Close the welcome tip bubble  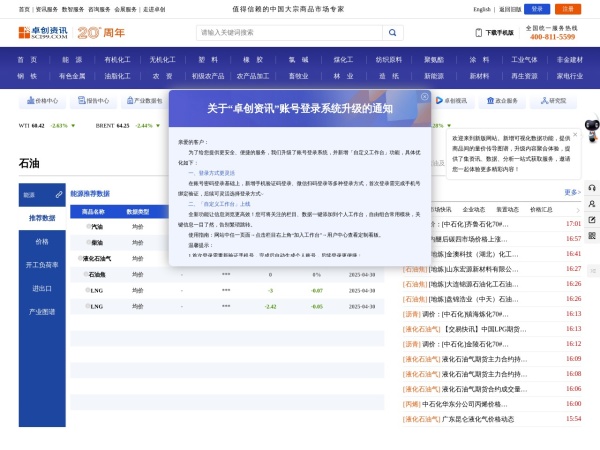(575, 134)
